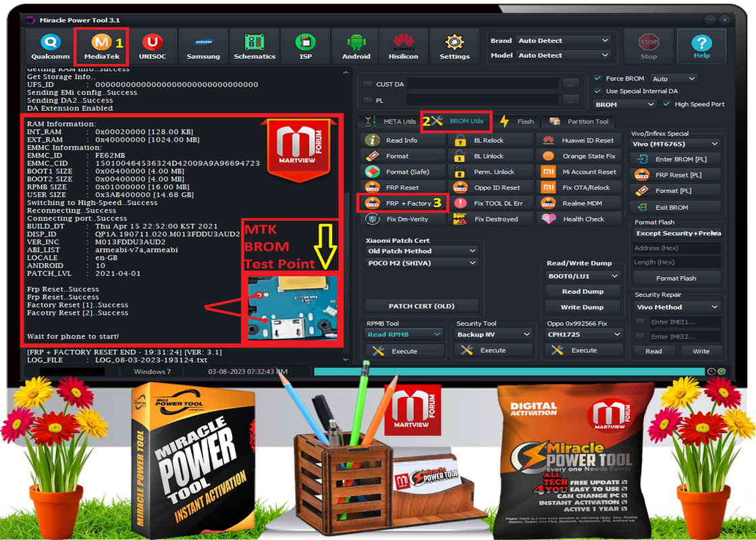Run Health Check
The image size is (756, 540).
pos(579,219)
